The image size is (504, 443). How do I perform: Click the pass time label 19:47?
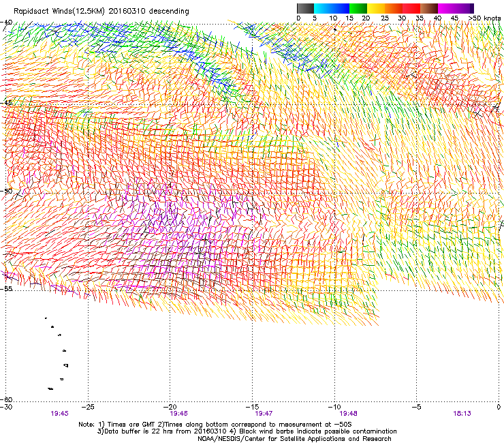pyautogui.click(x=264, y=414)
